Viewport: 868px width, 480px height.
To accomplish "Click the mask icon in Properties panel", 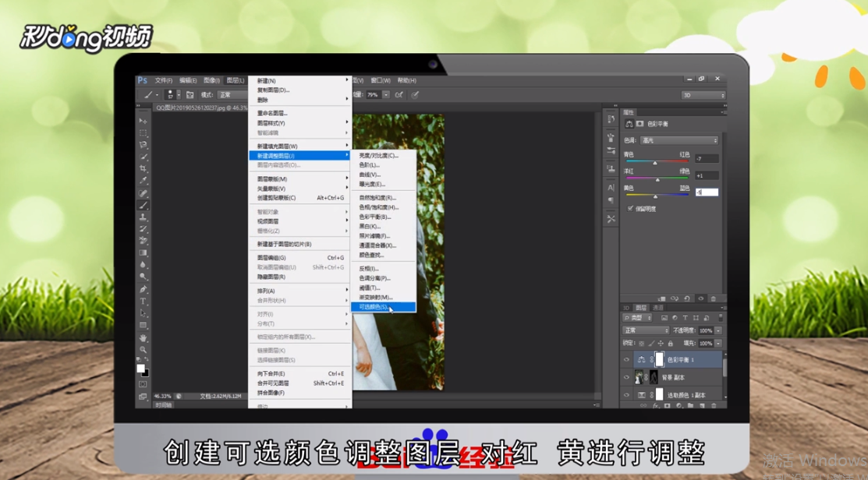I will (x=640, y=123).
